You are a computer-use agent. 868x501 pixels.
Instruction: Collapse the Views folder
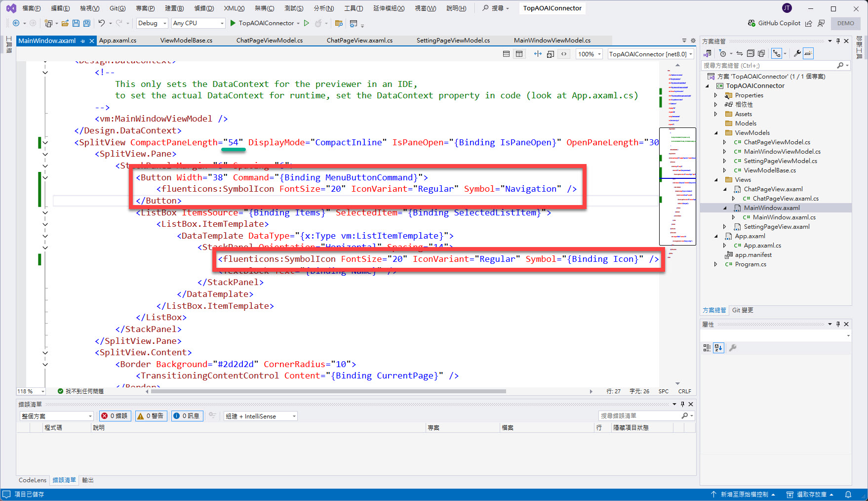pyautogui.click(x=716, y=180)
